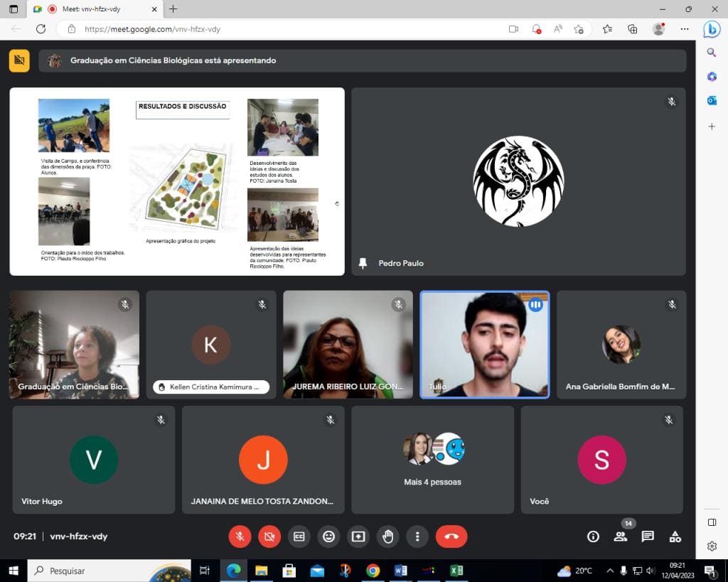
Task: Open blocked notifications icon in address bar
Action: (x=536, y=28)
